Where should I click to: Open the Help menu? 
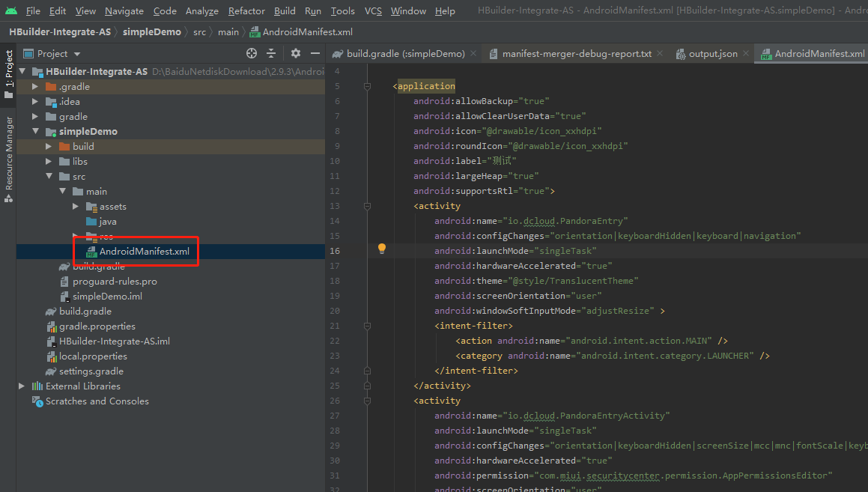[445, 10]
